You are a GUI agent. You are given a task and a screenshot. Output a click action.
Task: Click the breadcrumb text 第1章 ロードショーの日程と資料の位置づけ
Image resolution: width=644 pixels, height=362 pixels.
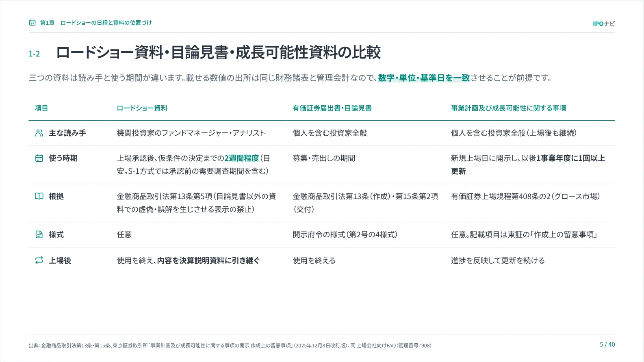pos(96,23)
